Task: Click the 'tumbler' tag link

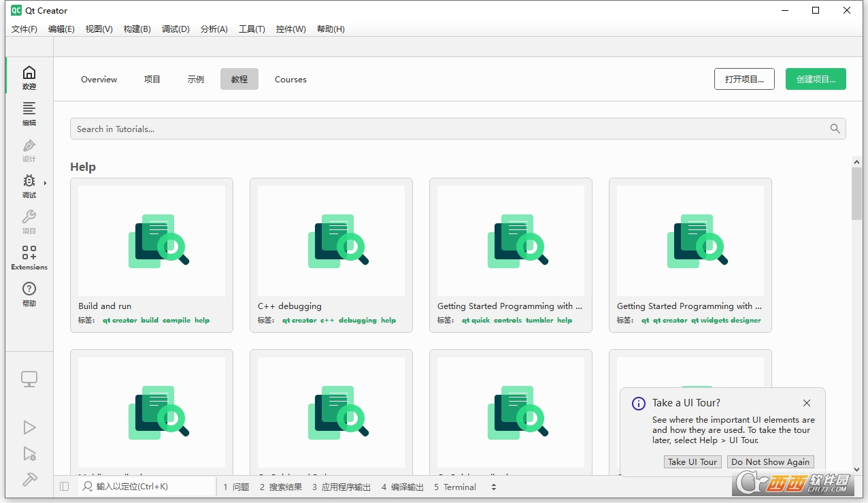Action: [539, 320]
